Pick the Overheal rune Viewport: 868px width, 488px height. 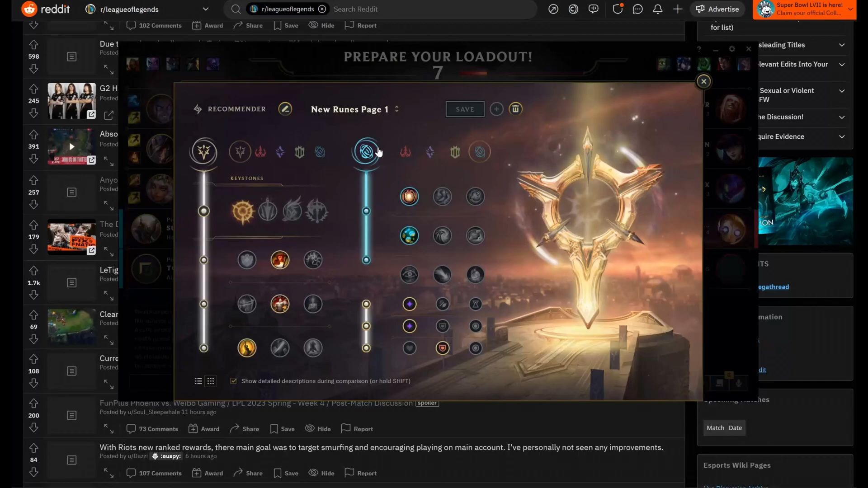coord(247,260)
